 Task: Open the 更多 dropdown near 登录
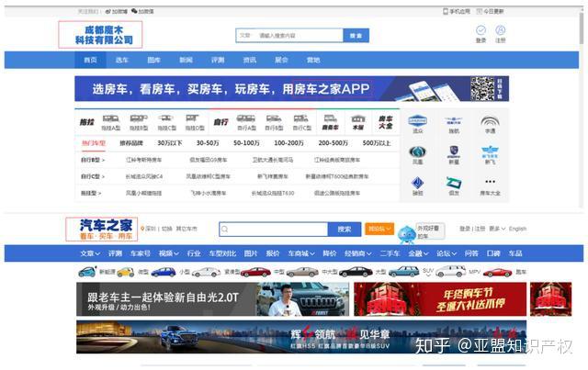point(497,229)
